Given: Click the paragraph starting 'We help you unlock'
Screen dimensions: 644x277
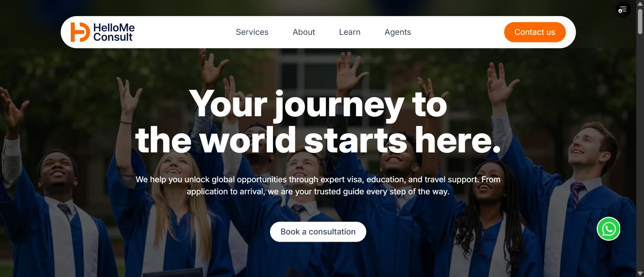Looking at the screenshot, I should point(318,186).
